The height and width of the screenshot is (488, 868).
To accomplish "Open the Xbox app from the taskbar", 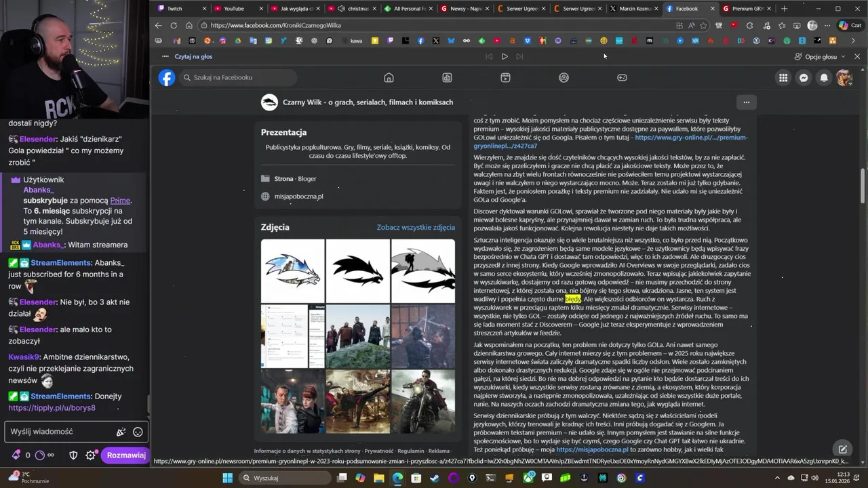I will pyautogui.click(x=528, y=478).
